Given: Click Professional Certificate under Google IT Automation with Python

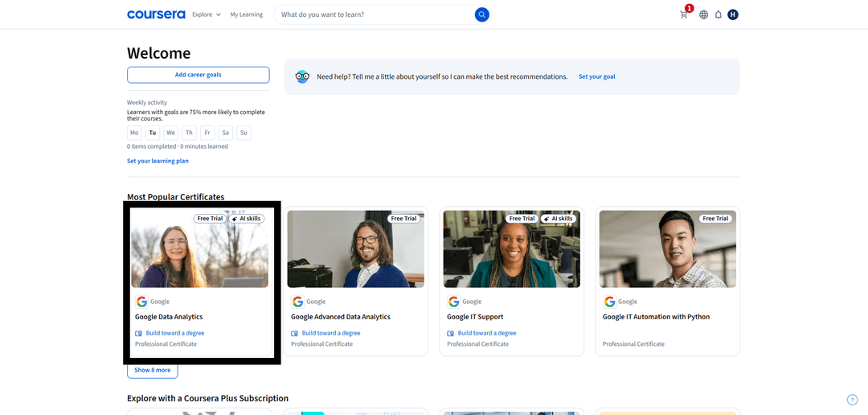Looking at the screenshot, I should (633, 344).
